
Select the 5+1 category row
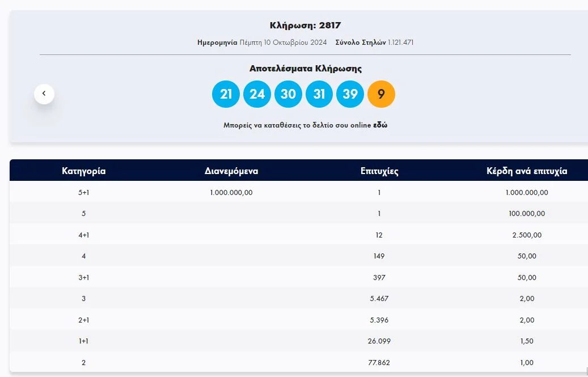(83, 193)
